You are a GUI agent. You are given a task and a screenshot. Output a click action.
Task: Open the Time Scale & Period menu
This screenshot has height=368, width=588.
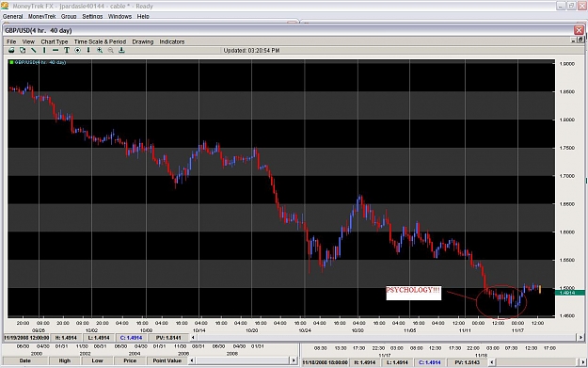pyautogui.click(x=100, y=41)
